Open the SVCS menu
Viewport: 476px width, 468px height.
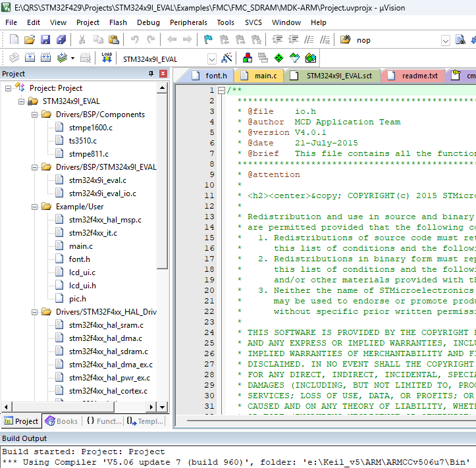tap(253, 22)
